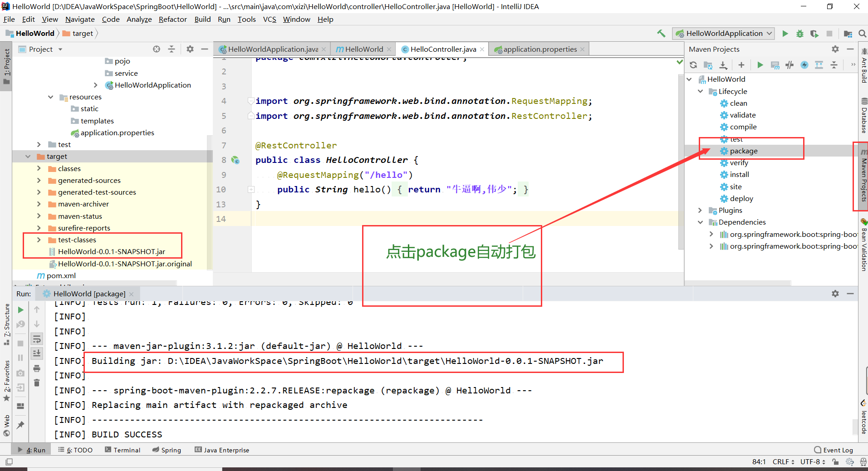Change line separator CRLF in status bar
This screenshot has height=471, width=868.
point(783,461)
